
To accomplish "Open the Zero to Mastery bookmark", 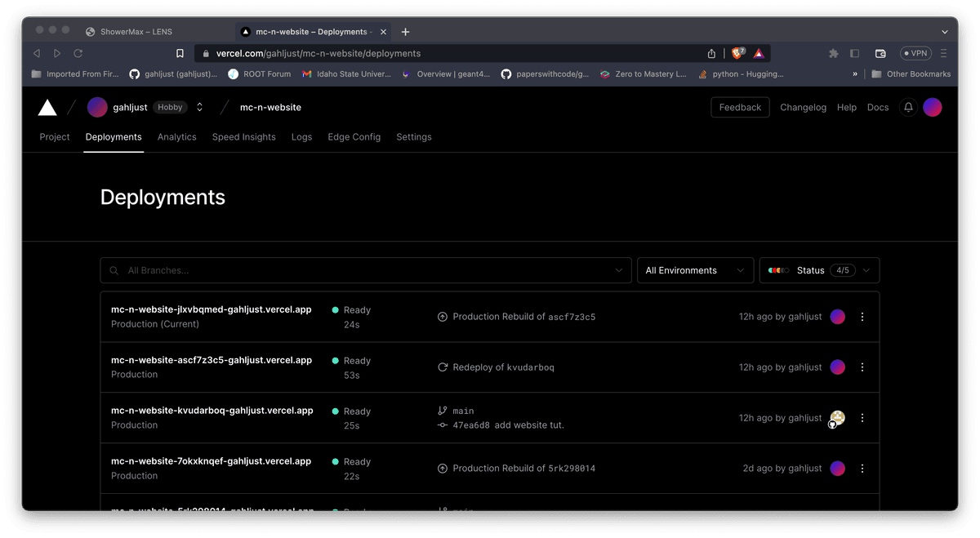I will [644, 73].
